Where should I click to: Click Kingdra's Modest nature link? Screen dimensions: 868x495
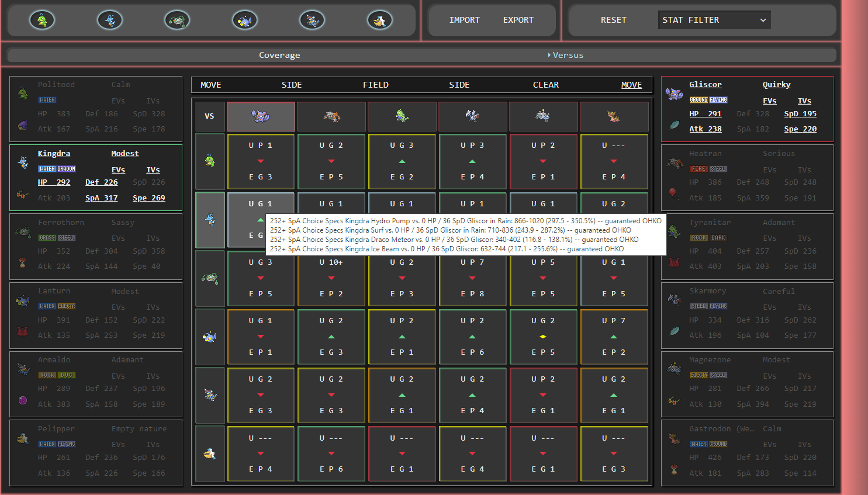[125, 154]
